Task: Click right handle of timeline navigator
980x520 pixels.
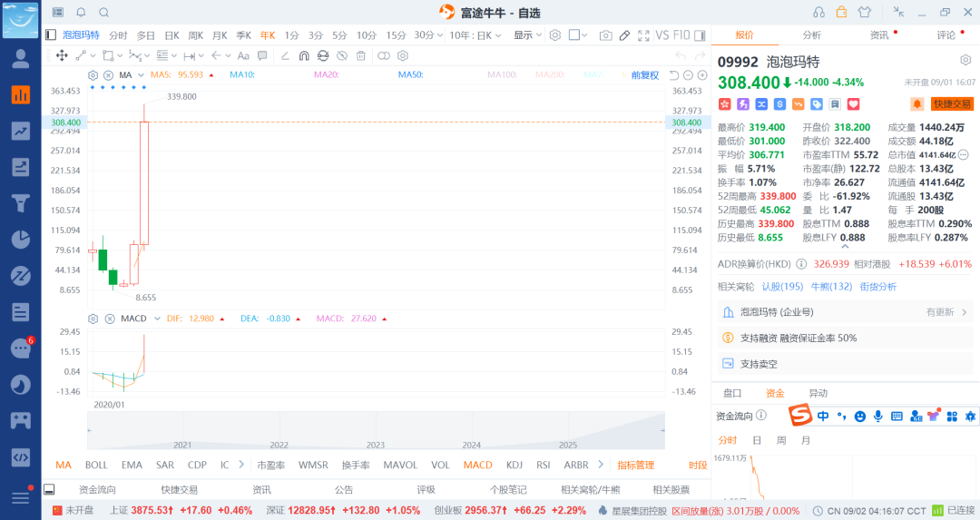Action: tap(662, 431)
